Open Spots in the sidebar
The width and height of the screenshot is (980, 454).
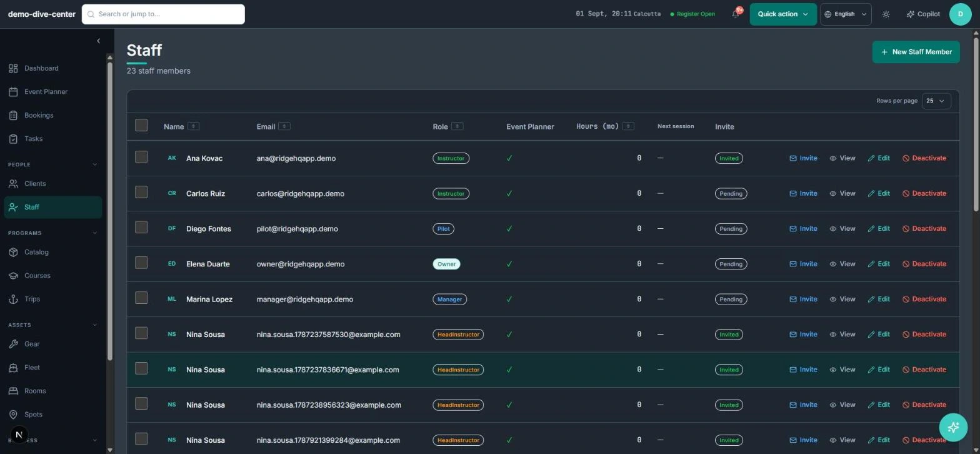[x=53, y=415]
